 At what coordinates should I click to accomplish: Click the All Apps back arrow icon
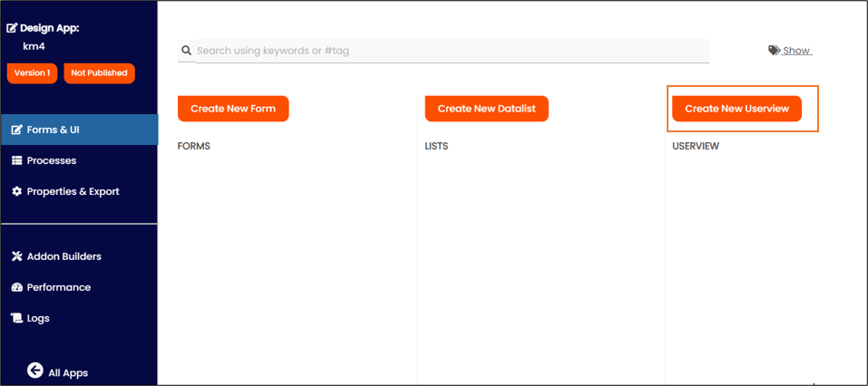click(x=35, y=370)
